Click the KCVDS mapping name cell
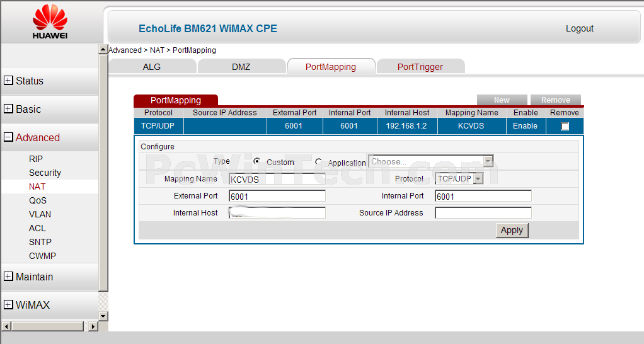The width and height of the screenshot is (644, 344). coord(471,126)
